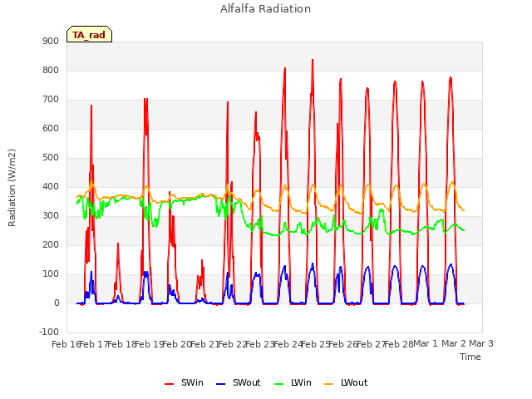Click the blue SWout legend color marker

(220, 384)
